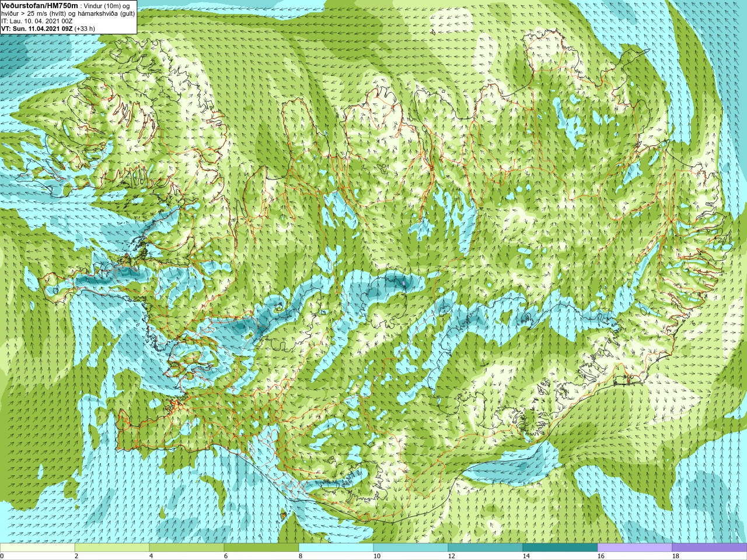Image resolution: width=747 pixels, height=560 pixels.
Task: Click the legend scale label '14'
Action: coord(526,556)
